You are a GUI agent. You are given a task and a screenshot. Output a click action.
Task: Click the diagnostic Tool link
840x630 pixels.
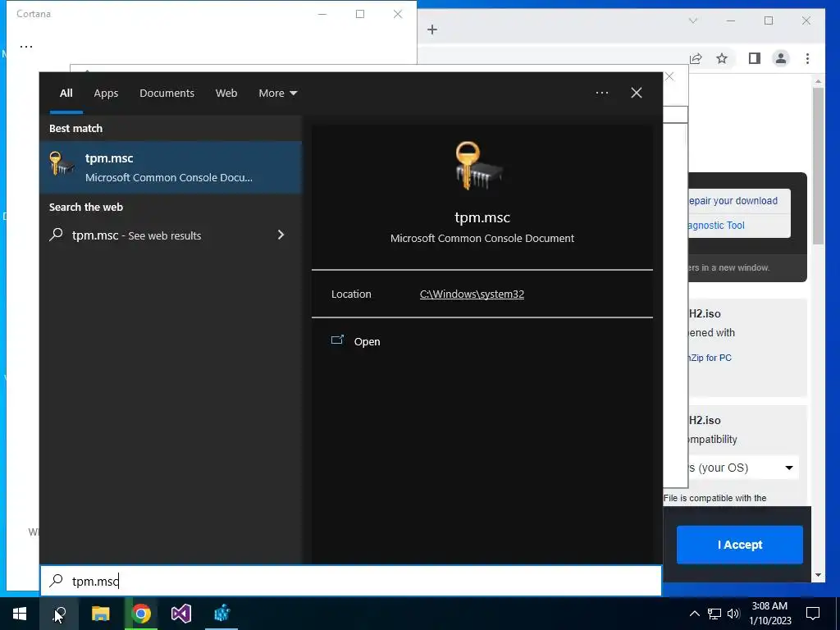tap(716, 226)
